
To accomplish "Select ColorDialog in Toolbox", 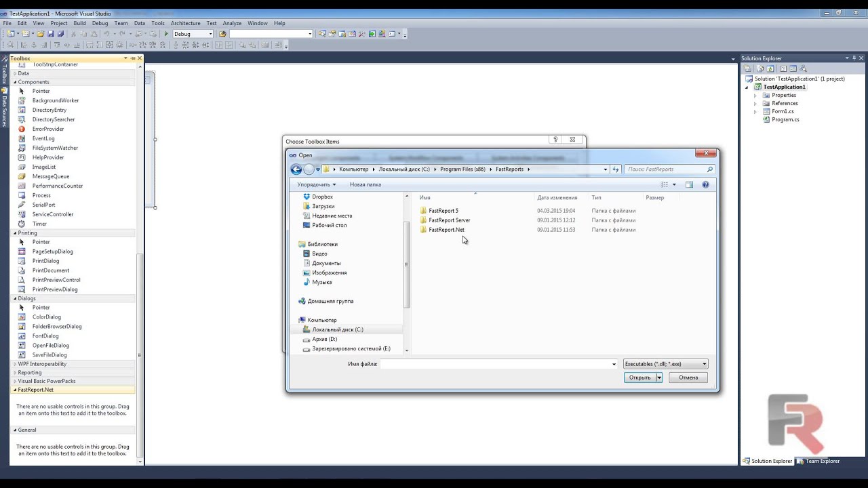I will coord(47,317).
